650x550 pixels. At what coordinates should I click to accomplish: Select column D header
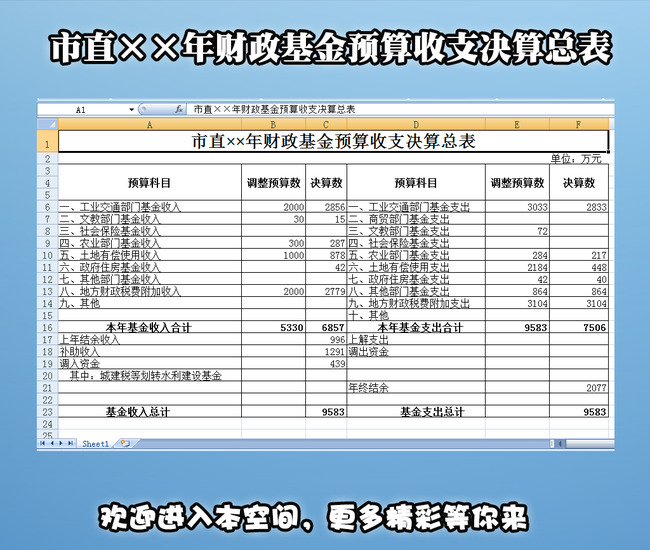416,124
